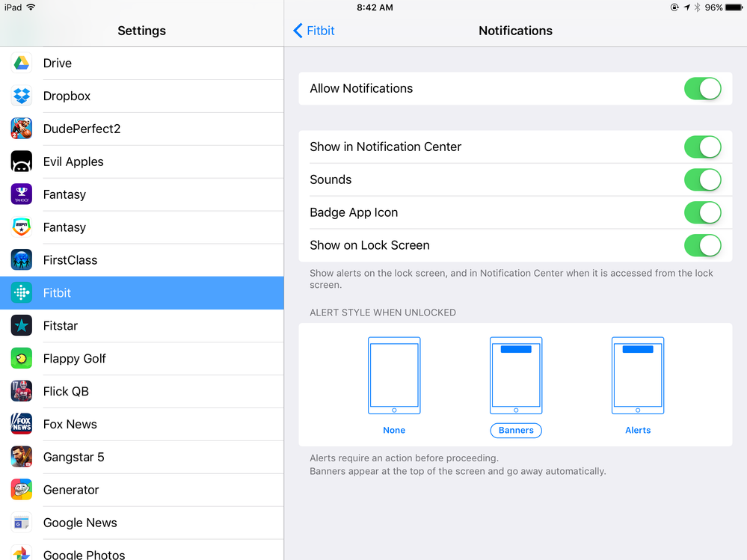Tap the 'Banners appear at the top' description

click(x=458, y=472)
